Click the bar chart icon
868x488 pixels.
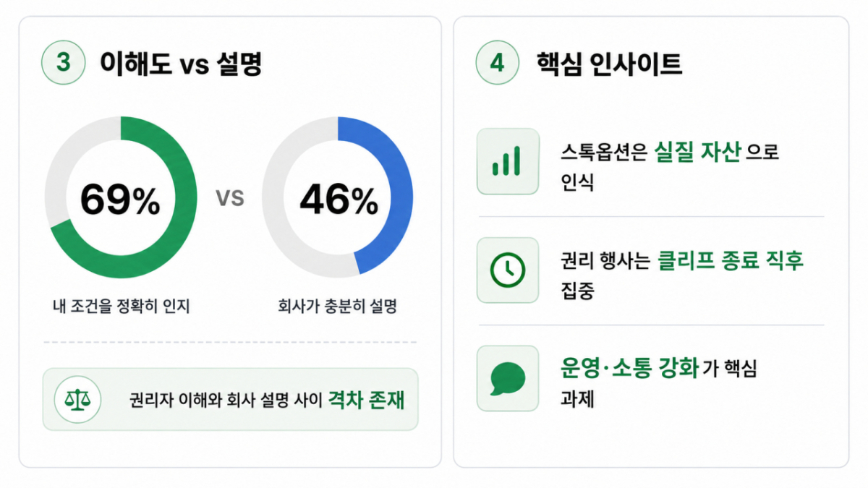(507, 161)
